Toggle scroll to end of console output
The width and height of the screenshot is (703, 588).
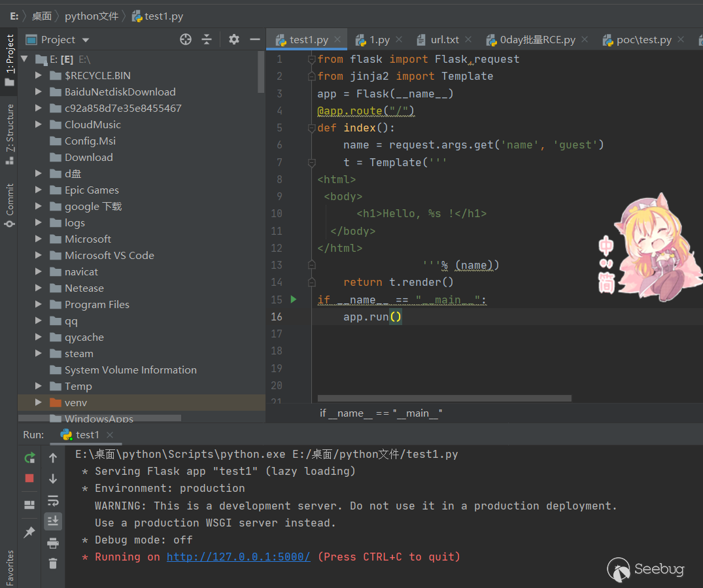click(x=53, y=521)
